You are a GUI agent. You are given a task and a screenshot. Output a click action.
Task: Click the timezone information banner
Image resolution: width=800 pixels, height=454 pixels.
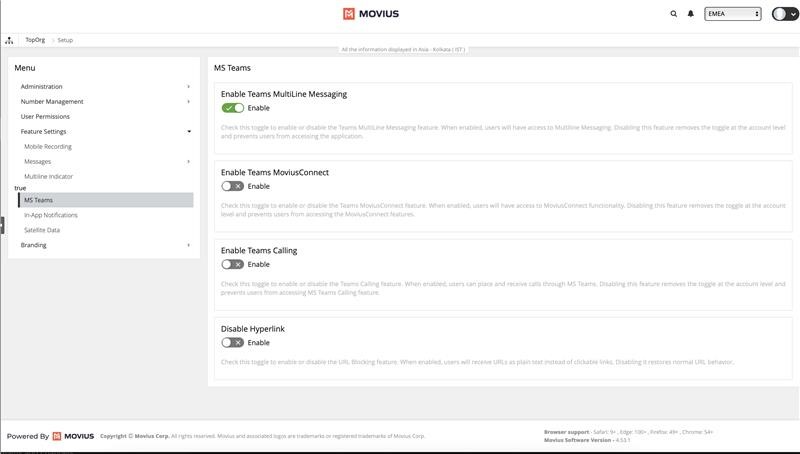click(x=403, y=49)
